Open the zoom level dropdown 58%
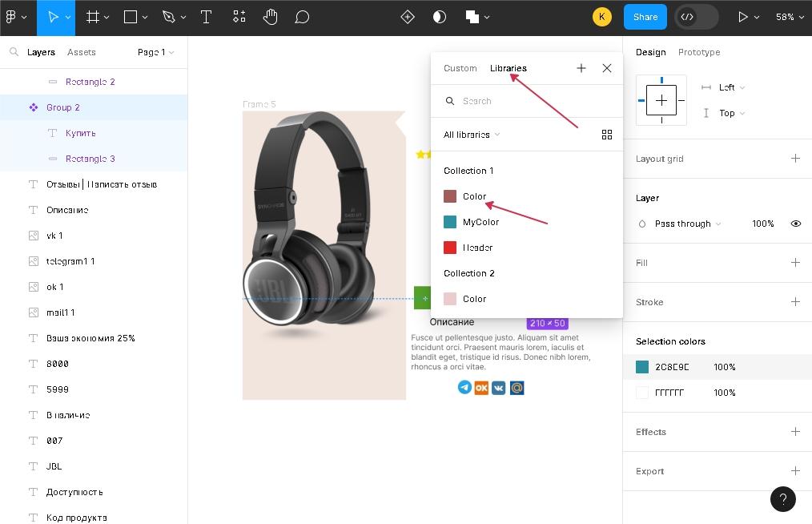 (789, 17)
